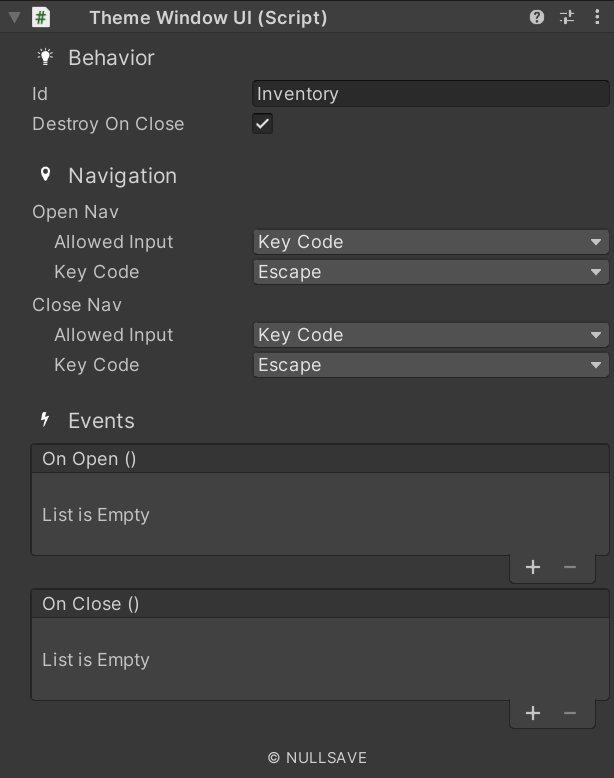The height and width of the screenshot is (778, 614).
Task: Click the On Open () event header
Action: point(320,459)
